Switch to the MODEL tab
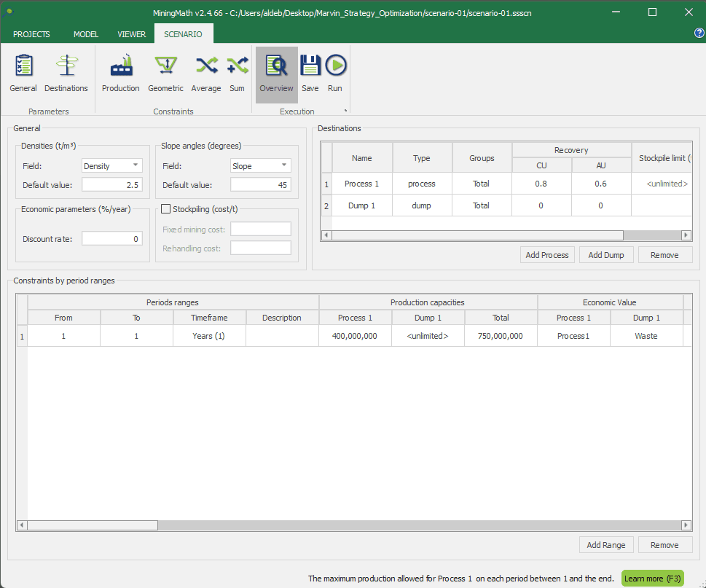 pyautogui.click(x=86, y=34)
